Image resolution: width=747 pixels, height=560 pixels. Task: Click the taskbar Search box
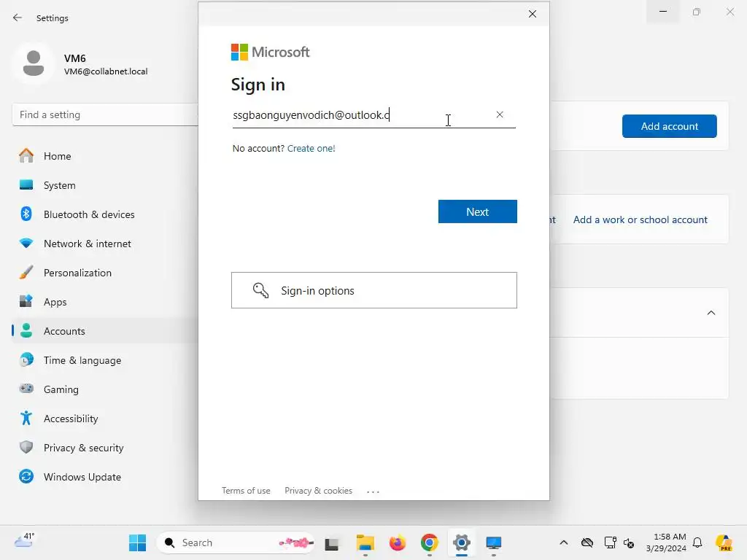(236, 542)
